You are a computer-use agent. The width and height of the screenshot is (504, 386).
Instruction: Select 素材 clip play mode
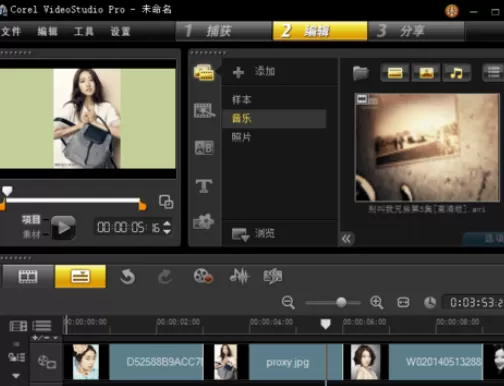point(31,234)
